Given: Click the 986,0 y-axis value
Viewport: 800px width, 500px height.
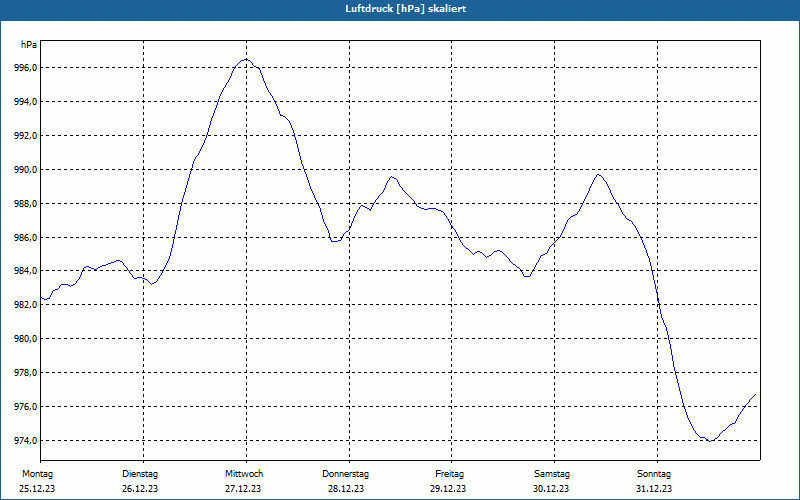Looking at the screenshot, I should (x=24, y=238).
